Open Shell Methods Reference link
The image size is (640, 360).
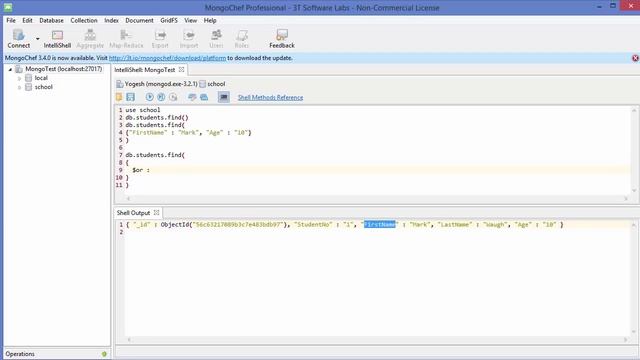[270, 98]
